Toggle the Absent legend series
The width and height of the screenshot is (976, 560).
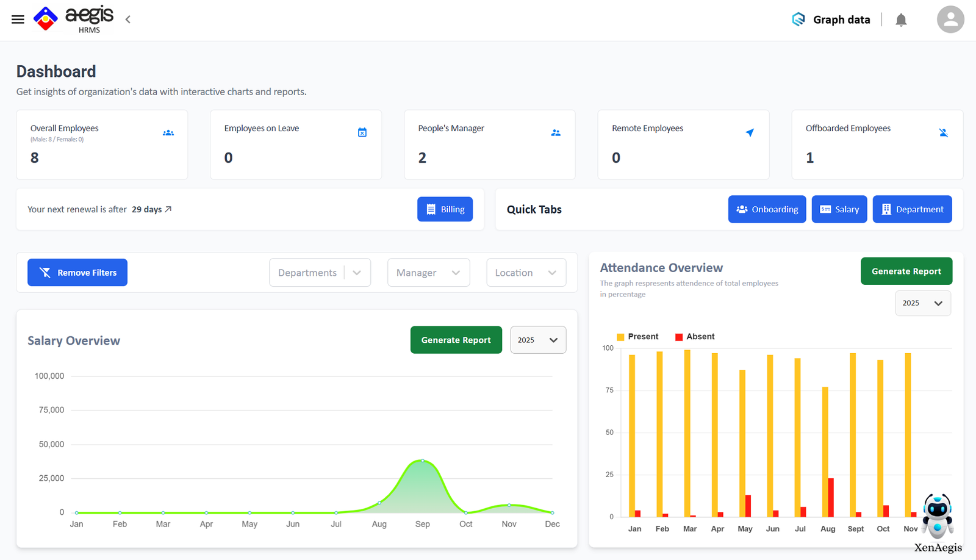695,337
